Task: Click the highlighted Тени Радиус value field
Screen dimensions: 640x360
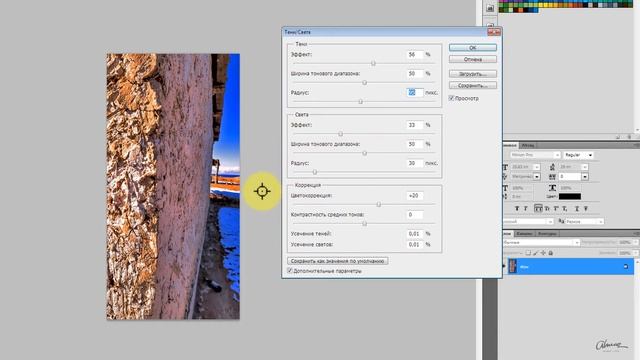Action: point(414,93)
